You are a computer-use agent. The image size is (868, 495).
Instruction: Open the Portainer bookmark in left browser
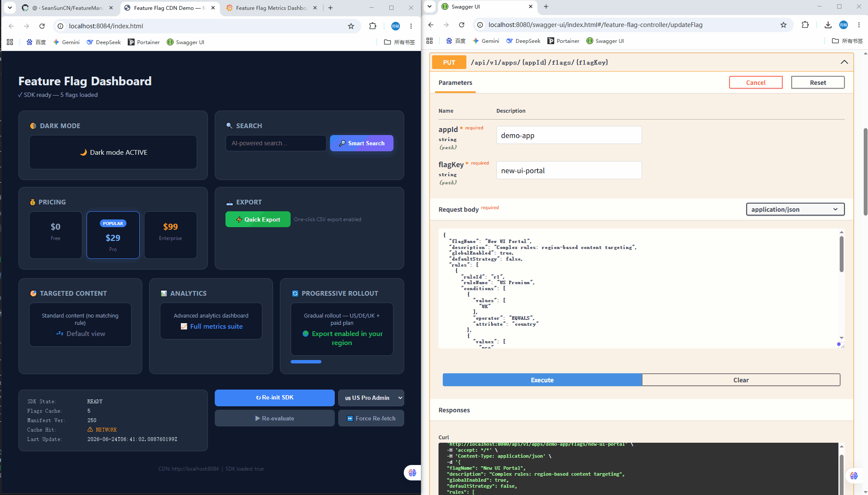click(x=144, y=42)
